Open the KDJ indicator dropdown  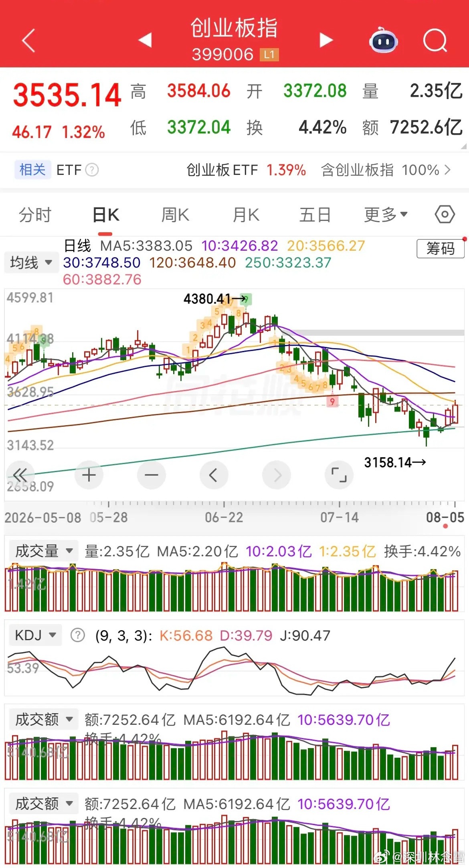pos(35,635)
